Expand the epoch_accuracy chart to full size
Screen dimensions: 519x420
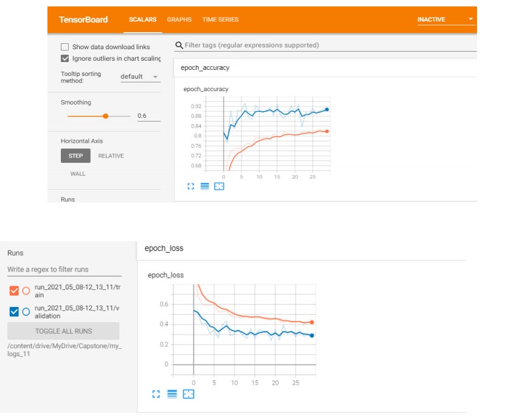190,186
